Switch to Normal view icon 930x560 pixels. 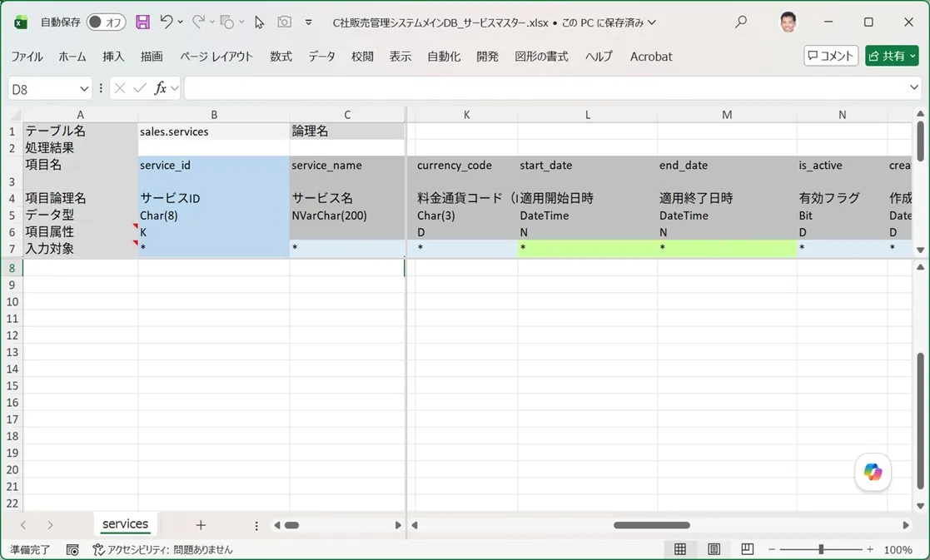click(x=680, y=549)
